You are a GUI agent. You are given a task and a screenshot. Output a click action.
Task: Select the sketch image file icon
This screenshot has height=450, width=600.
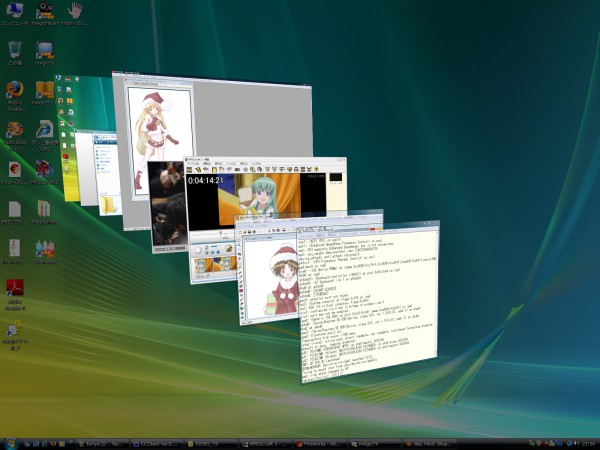coord(15,252)
